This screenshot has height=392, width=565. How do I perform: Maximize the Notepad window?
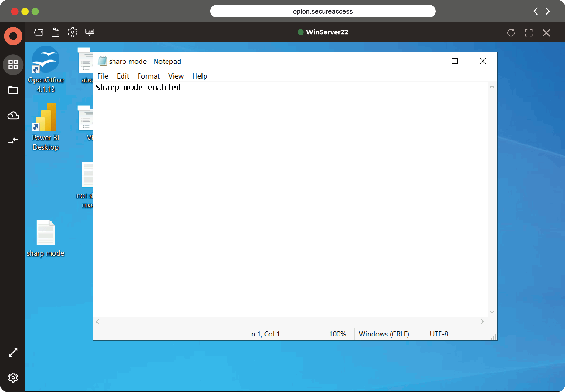pos(455,61)
